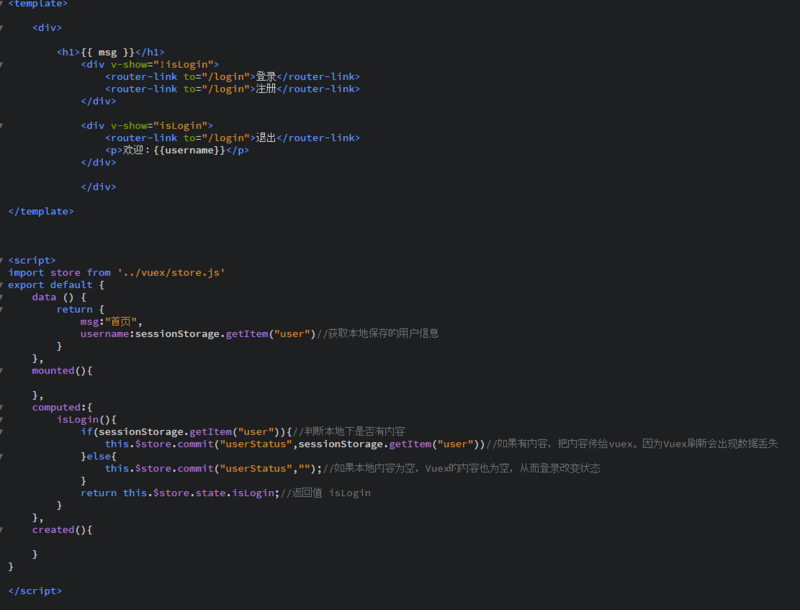
Task: Collapse the fold arrow beside 'data () {'
Action: [2, 297]
